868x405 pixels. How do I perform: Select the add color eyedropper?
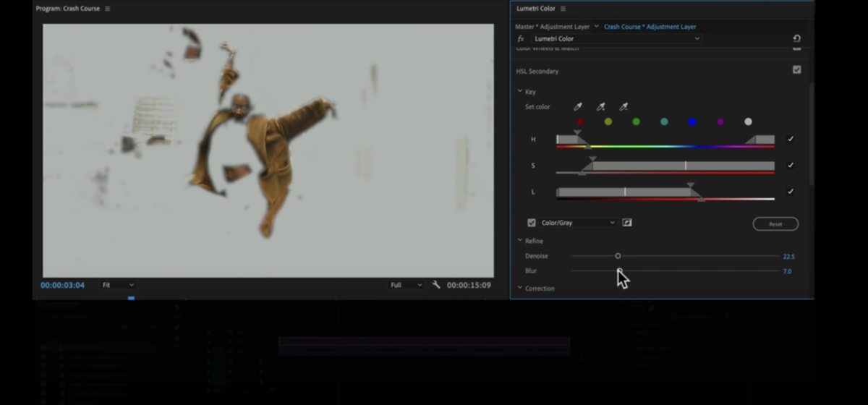(x=600, y=107)
